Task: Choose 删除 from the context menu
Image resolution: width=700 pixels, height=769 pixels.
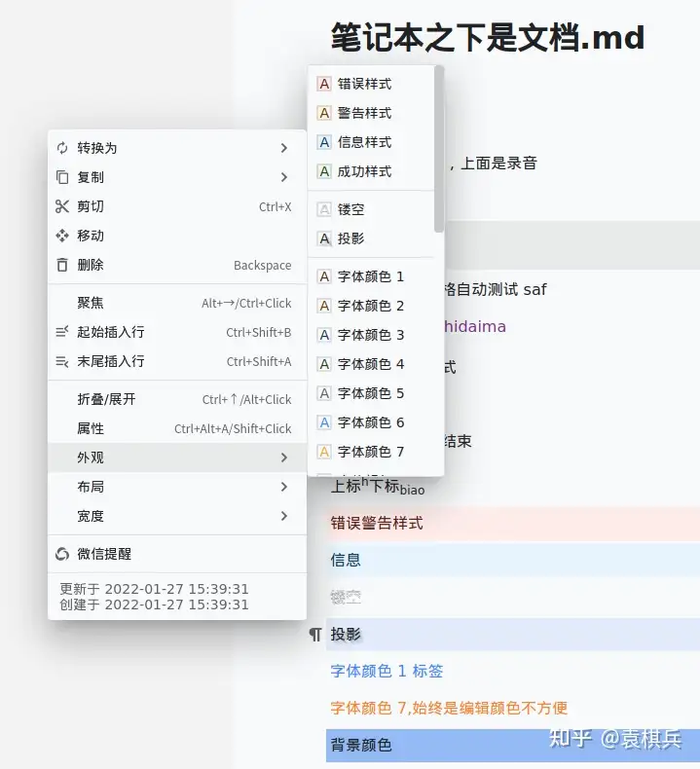Action: click(177, 265)
